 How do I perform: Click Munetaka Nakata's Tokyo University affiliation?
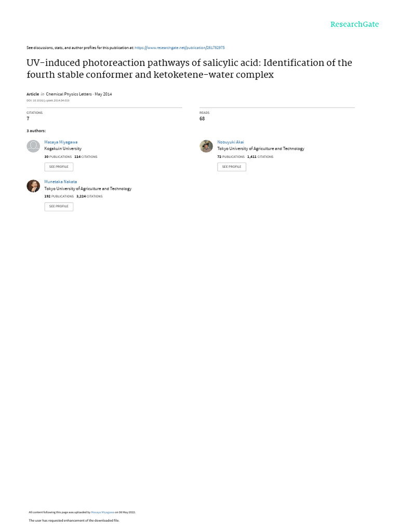point(88,189)
